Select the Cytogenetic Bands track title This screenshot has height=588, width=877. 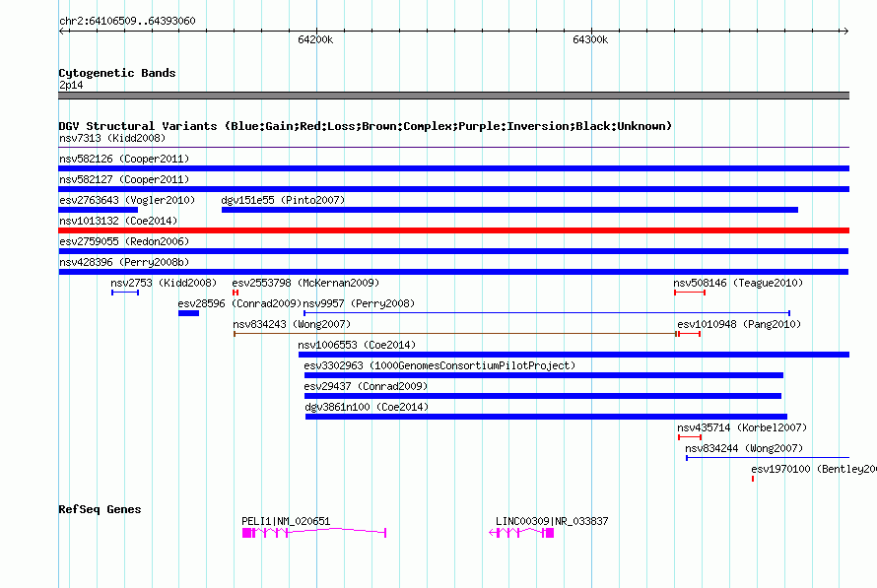(x=117, y=73)
